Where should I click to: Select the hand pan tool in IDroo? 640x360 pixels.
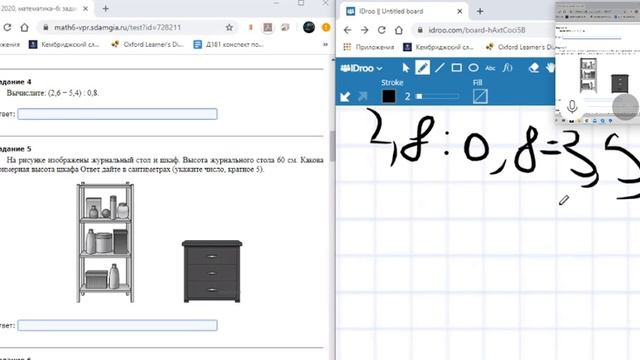tap(551, 68)
